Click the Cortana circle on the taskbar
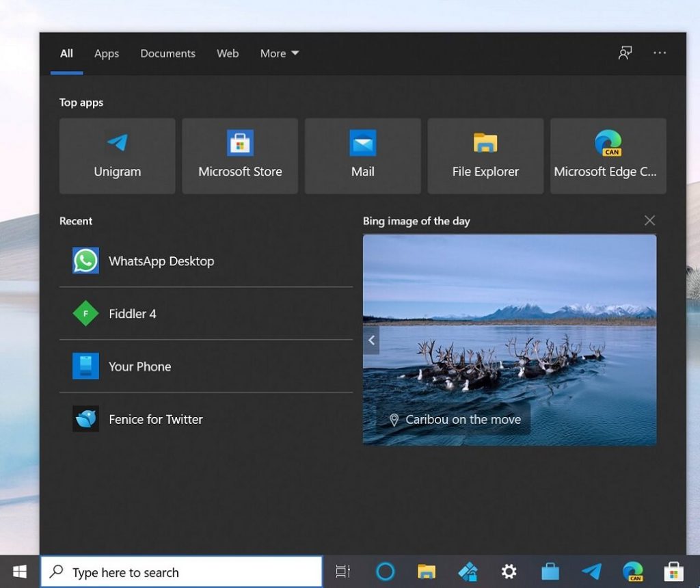The width and height of the screenshot is (700, 588). tap(385, 571)
